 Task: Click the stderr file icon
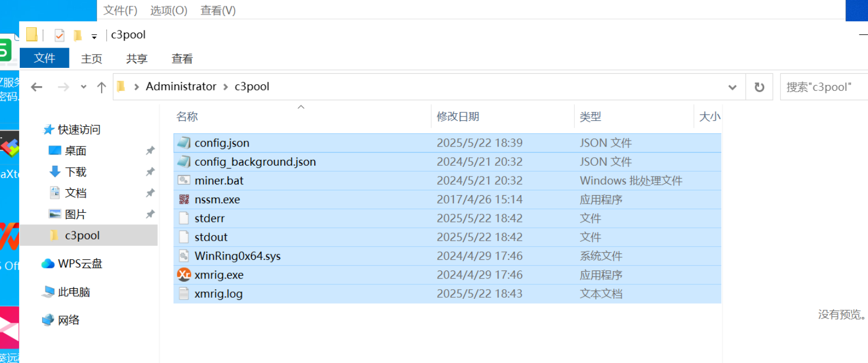(184, 218)
